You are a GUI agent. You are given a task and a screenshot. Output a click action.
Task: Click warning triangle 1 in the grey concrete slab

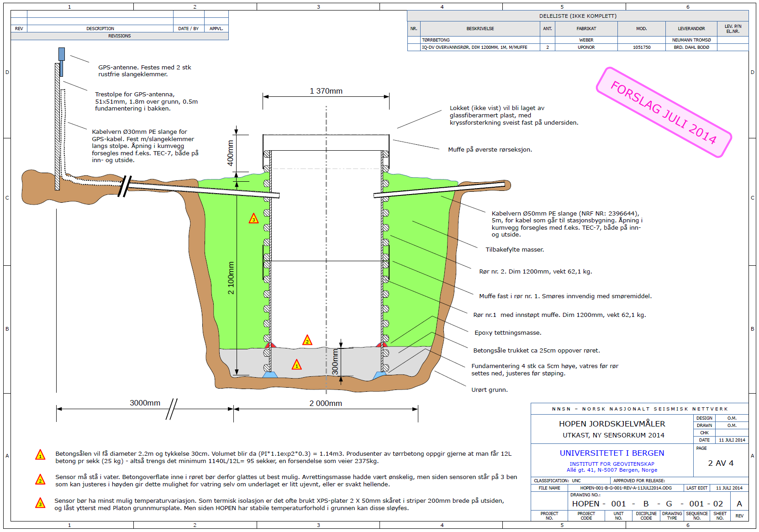click(x=297, y=365)
